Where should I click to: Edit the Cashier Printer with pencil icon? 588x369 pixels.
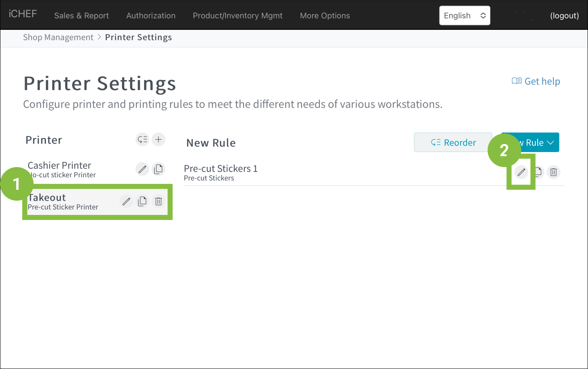pos(142,169)
